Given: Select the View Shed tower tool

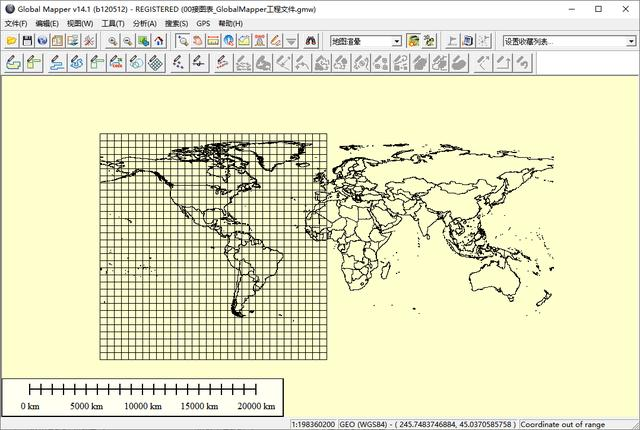Looking at the screenshot, I should (x=260, y=41).
